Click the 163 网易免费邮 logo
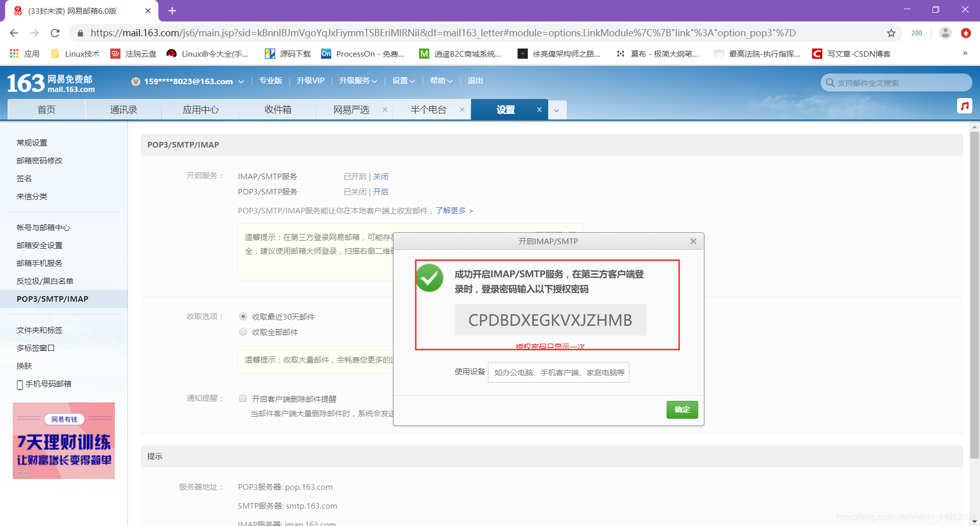Viewport: 980px width, 526px height. pos(48,83)
